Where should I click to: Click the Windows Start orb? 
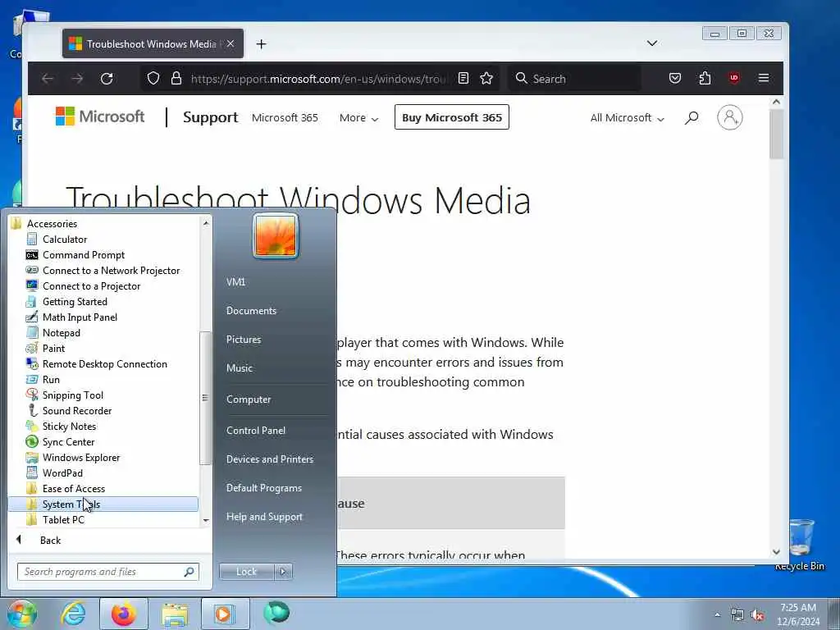coord(22,614)
